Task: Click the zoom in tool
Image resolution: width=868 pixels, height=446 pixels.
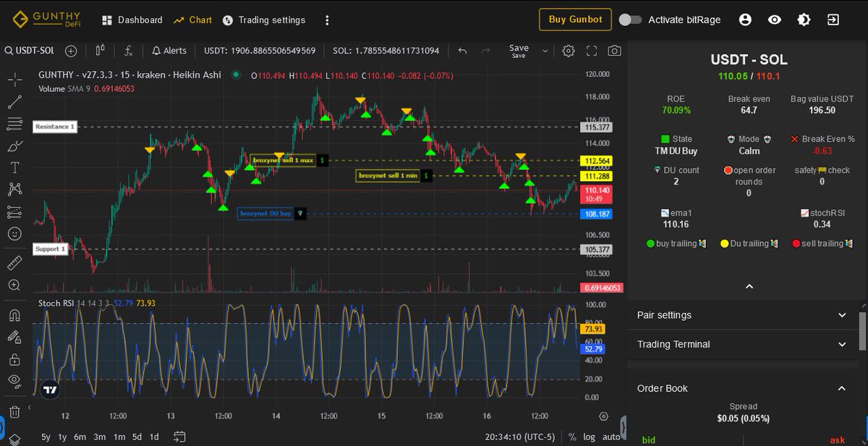Action: [x=14, y=285]
